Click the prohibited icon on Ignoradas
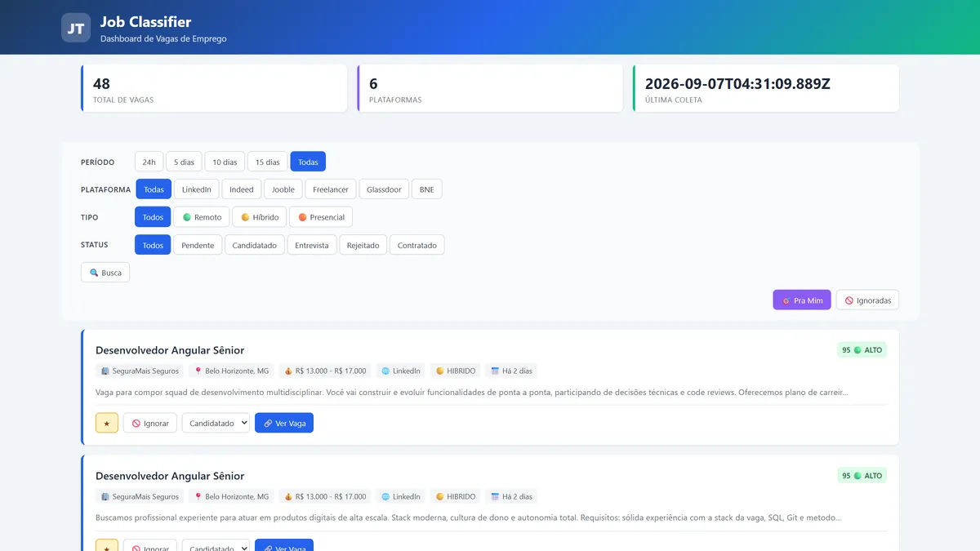Viewport: 980px width, 551px height. tap(849, 300)
